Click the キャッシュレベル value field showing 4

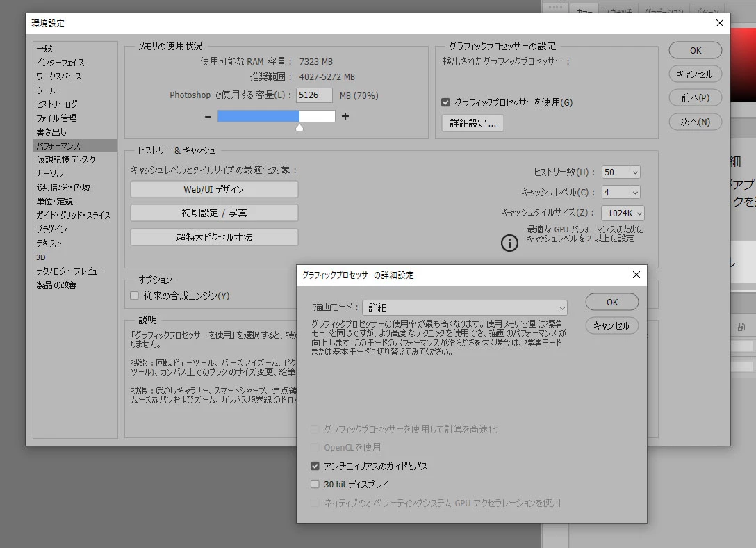click(x=616, y=193)
